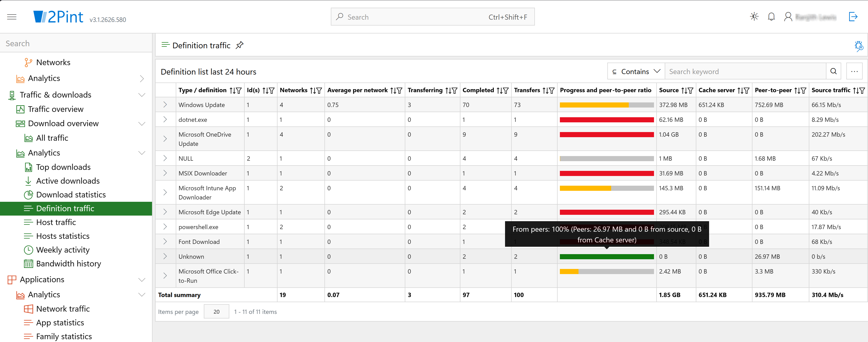The width and height of the screenshot is (868, 342).
Task: Collapse the Applications section
Action: click(x=142, y=280)
